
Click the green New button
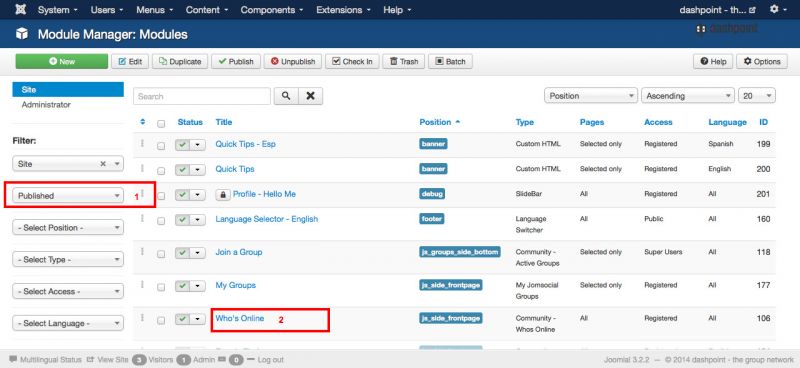pos(62,61)
